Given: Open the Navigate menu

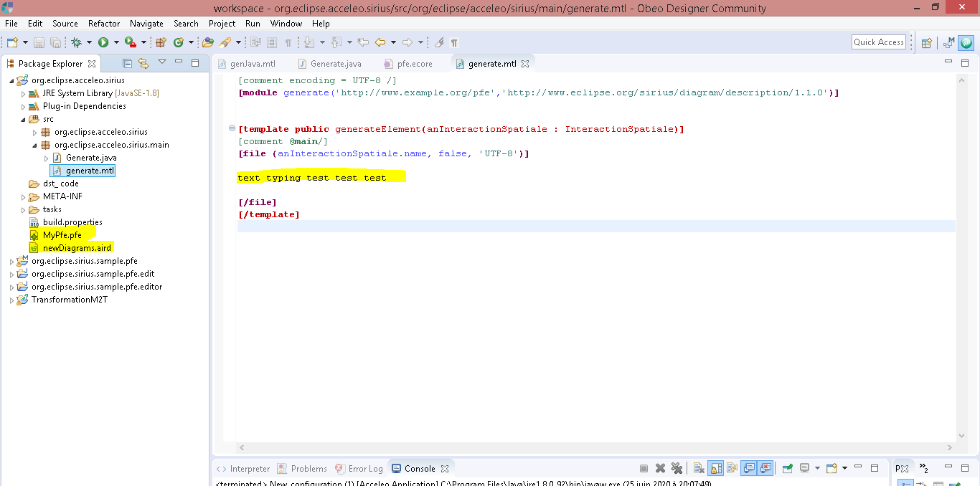Looking at the screenshot, I should tap(147, 24).
